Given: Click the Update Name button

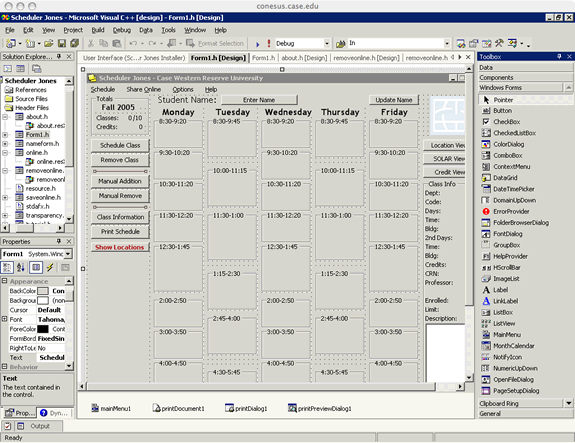Looking at the screenshot, I should coord(394,100).
